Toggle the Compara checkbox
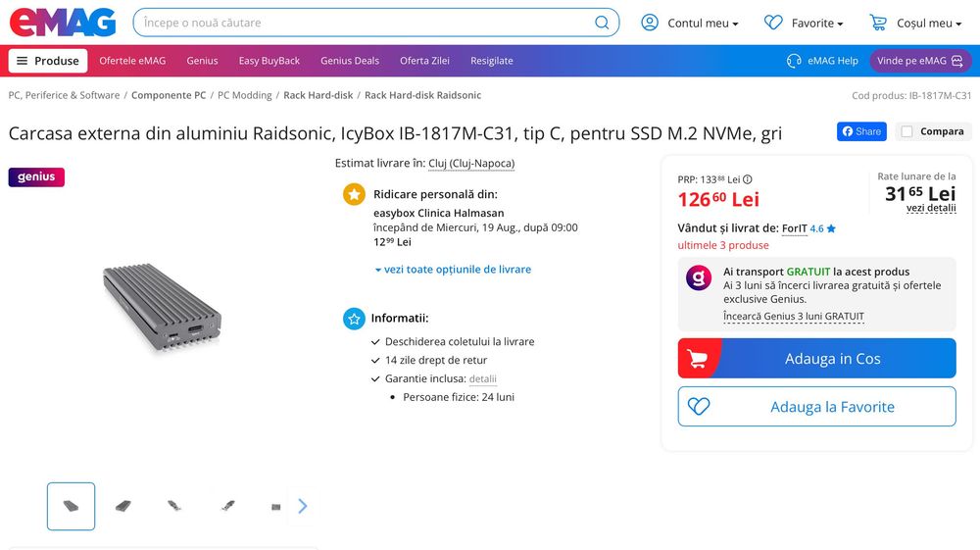980x550 pixels. coord(906,131)
